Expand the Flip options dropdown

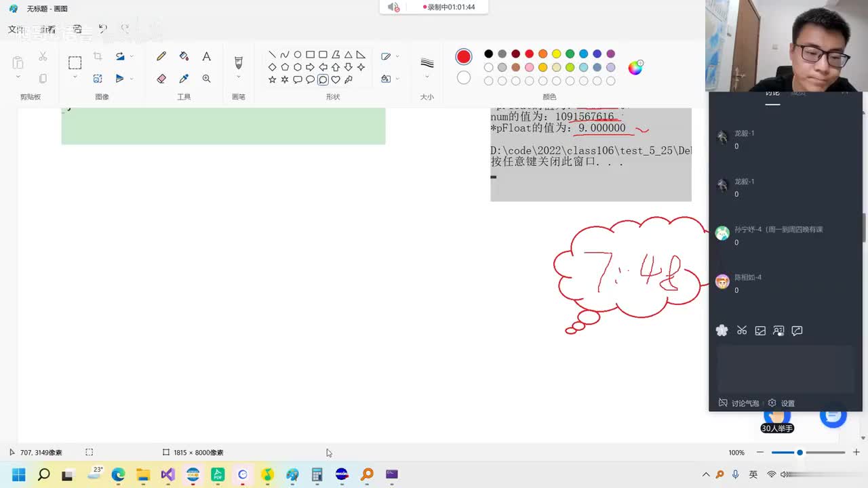click(x=132, y=79)
